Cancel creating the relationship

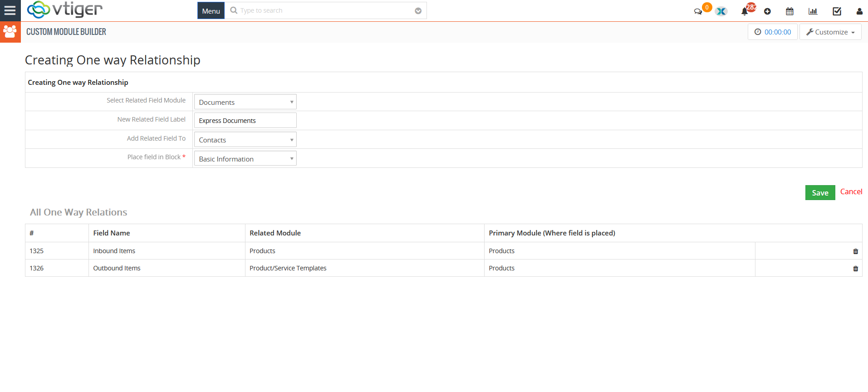[851, 192]
